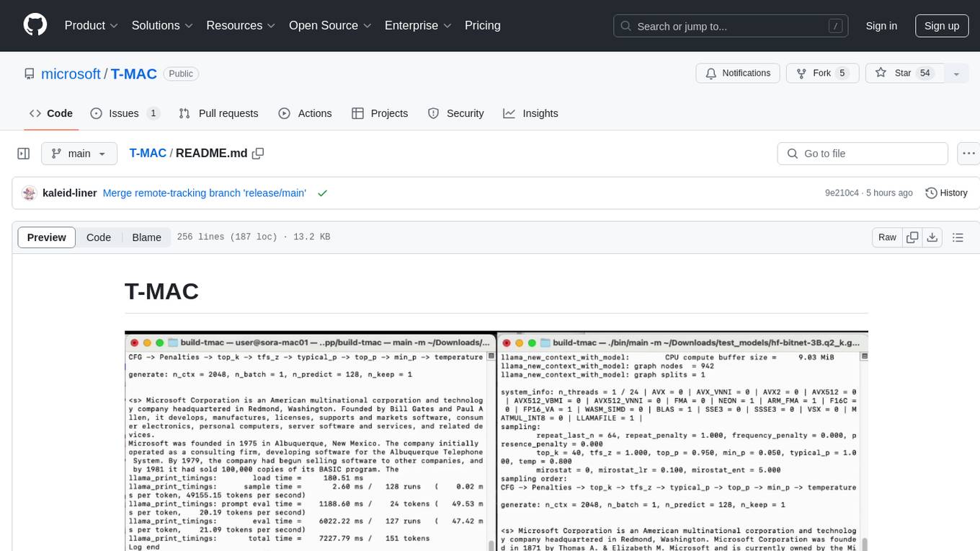Go to the Pricing page
This screenshot has height=551, width=980.
coord(483,25)
